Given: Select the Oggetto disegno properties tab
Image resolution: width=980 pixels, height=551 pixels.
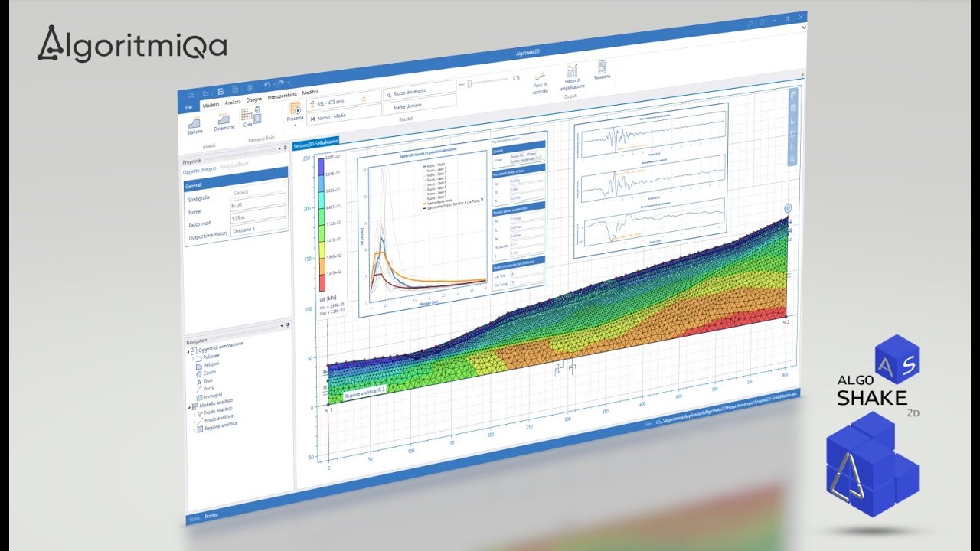Looking at the screenshot, I should (198, 170).
